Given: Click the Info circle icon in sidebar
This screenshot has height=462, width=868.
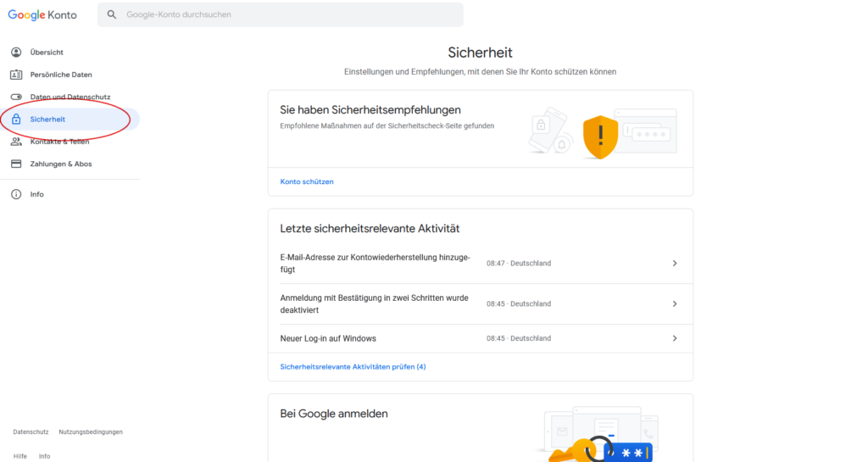Looking at the screenshot, I should tap(16, 194).
